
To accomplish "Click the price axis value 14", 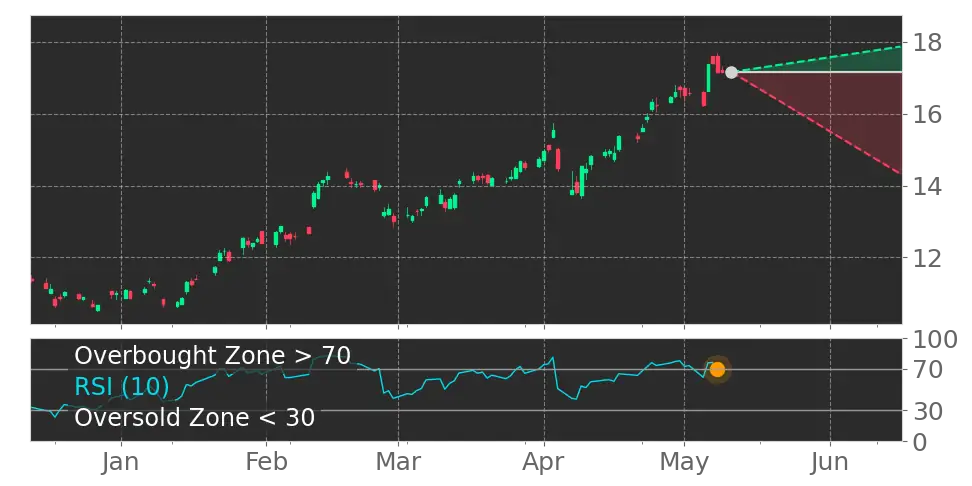I will coord(927,186).
